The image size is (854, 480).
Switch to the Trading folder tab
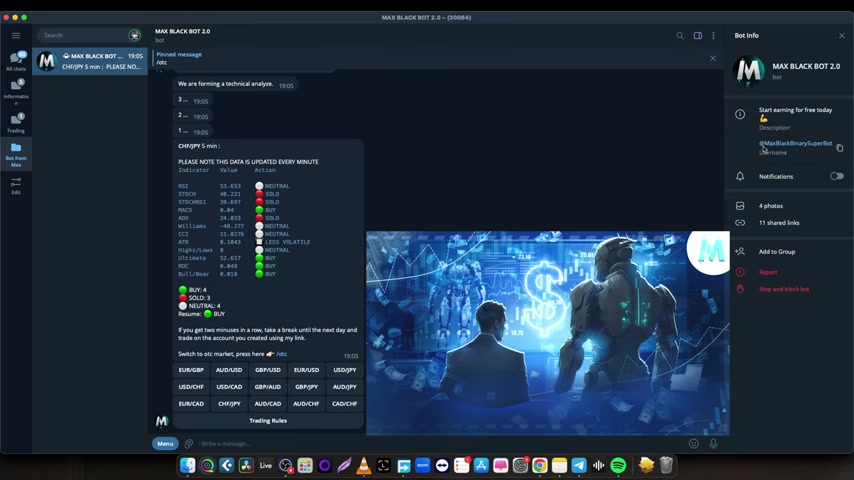click(16, 123)
